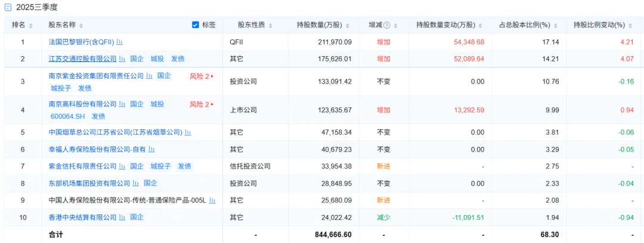Open chart icon next to 中国烟草总公司江苏省公司
Image resolution: width=644 pixels, height=243 pixels.
(188, 133)
